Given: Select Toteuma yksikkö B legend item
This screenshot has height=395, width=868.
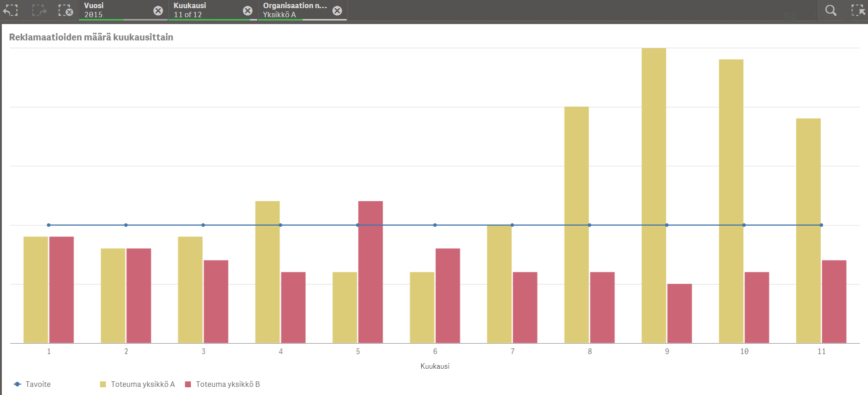Looking at the screenshot, I should click(x=222, y=384).
